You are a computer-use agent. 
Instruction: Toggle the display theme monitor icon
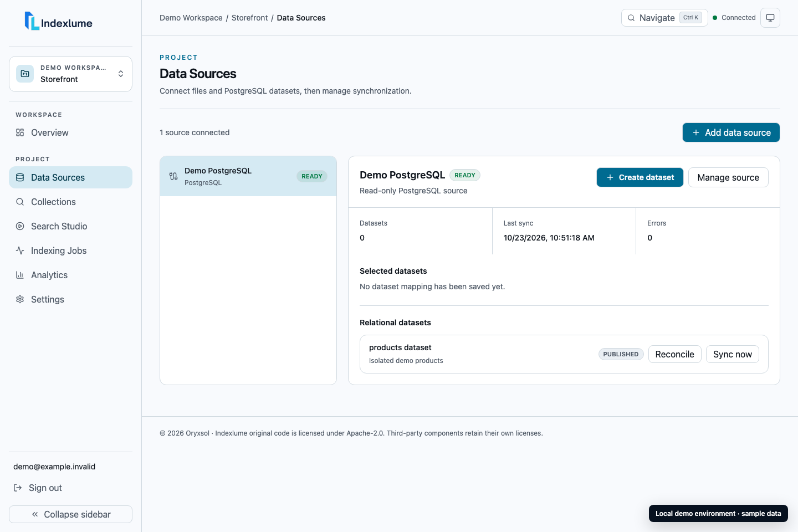770,18
